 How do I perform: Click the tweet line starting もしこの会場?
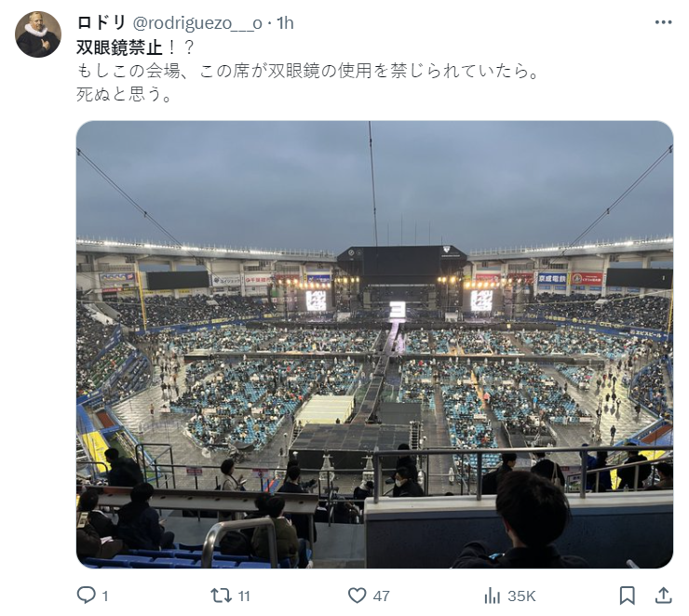click(308, 71)
